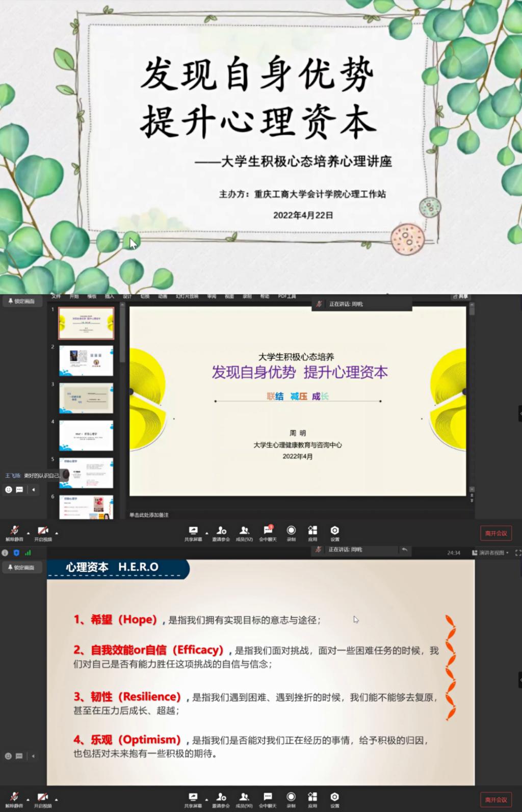Open the 成员(92) participants panel
This screenshot has width=522, height=812.
tap(244, 533)
